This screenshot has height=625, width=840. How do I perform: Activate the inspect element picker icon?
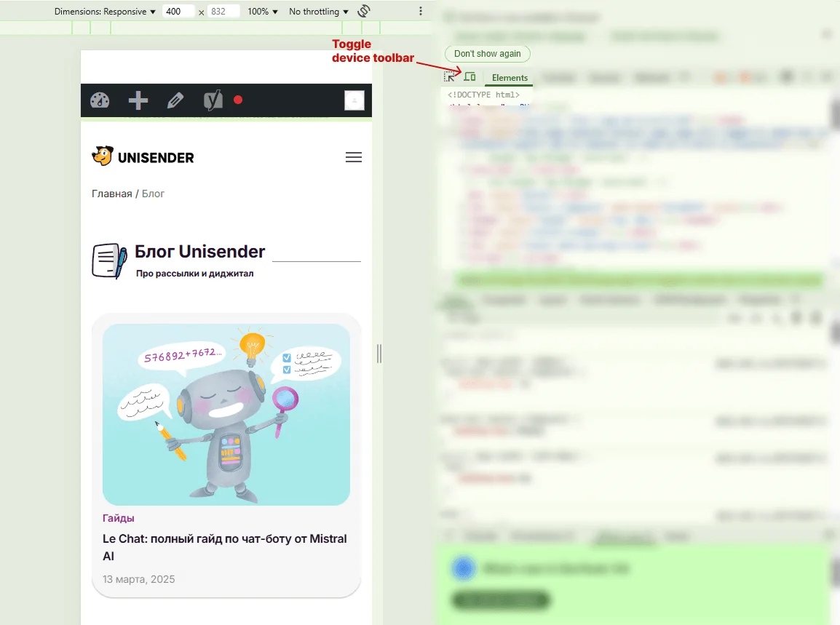click(449, 77)
